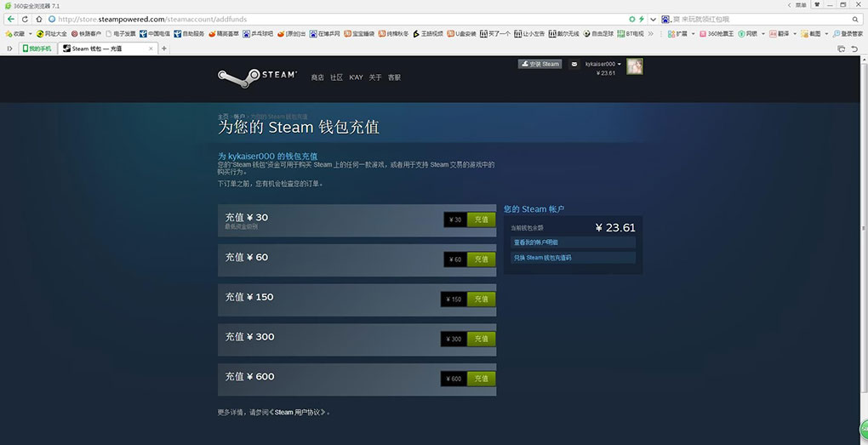Switch to the 我的手机 tab
Image resolution: width=868 pixels, height=445 pixels.
[x=37, y=48]
